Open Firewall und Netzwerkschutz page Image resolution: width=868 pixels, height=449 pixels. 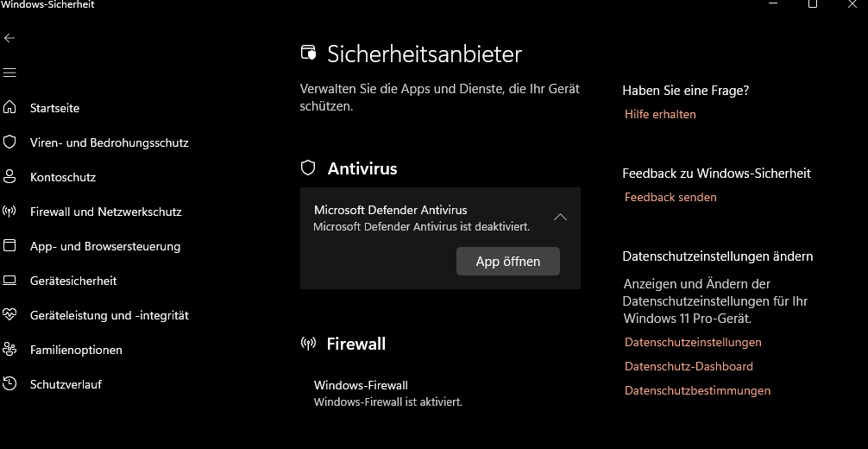pyautogui.click(x=106, y=212)
